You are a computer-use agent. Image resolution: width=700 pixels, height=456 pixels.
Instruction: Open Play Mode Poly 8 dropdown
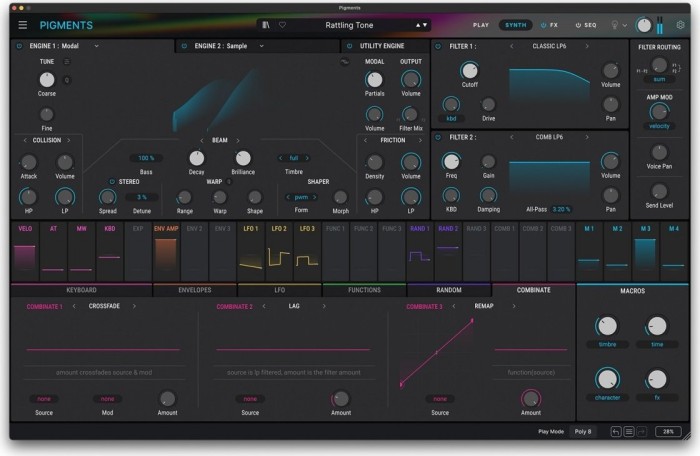point(583,431)
